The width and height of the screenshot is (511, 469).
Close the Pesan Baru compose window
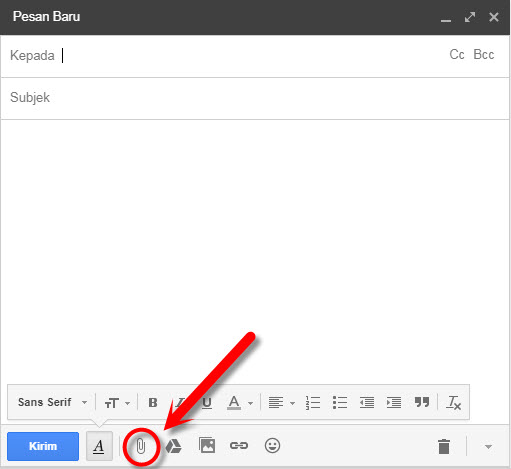[x=494, y=17]
